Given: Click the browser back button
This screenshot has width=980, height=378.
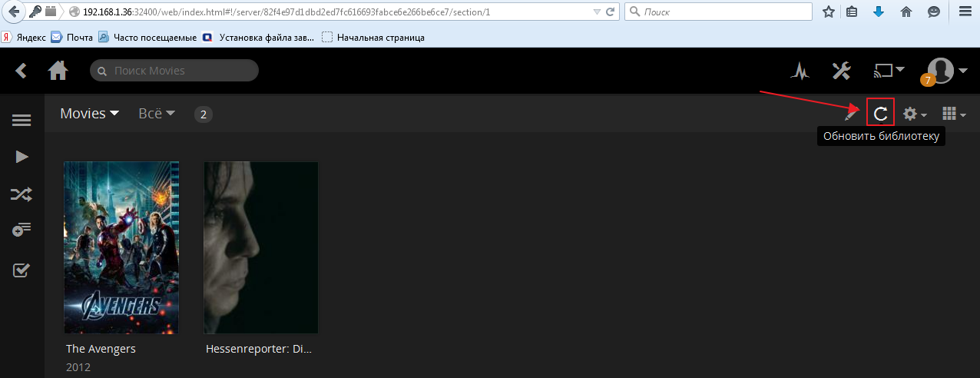Looking at the screenshot, I should (13, 12).
